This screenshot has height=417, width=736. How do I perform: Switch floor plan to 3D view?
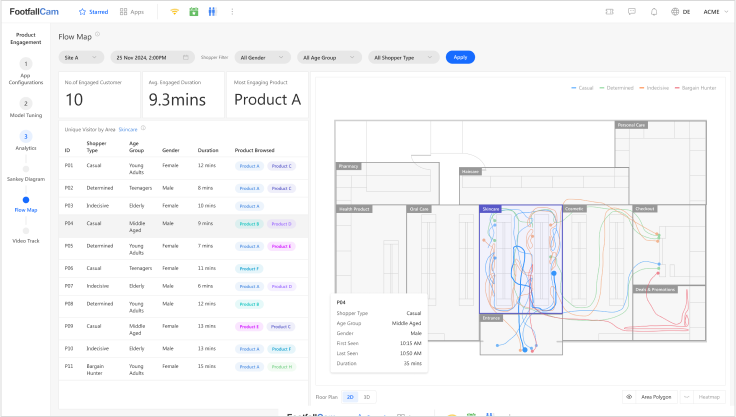tap(366, 397)
